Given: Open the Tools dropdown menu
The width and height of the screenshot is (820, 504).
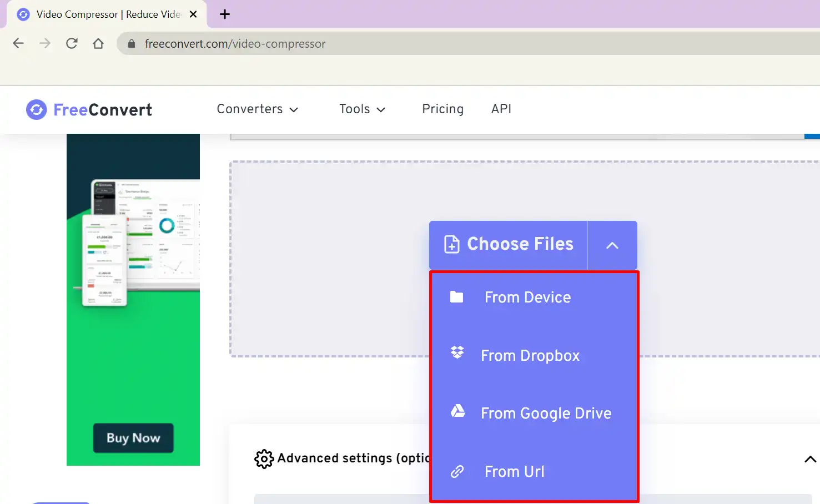Looking at the screenshot, I should 362,109.
